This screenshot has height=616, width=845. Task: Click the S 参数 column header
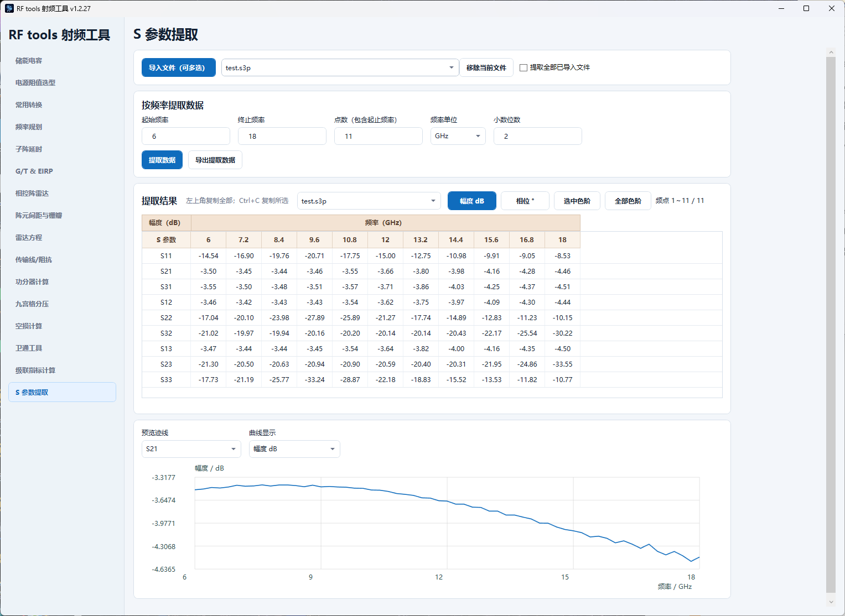166,239
